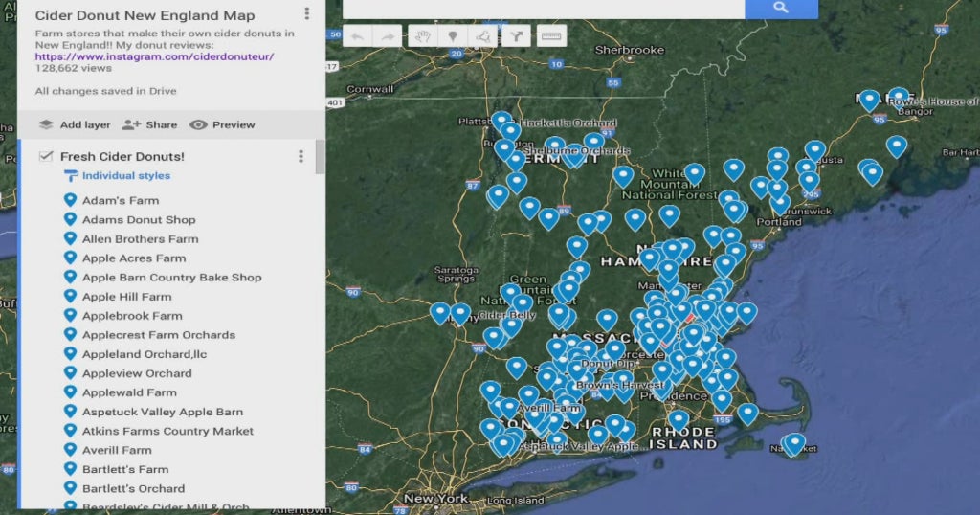Open the ciderdonuteur Instagram link
980x515 pixels.
[154, 56]
